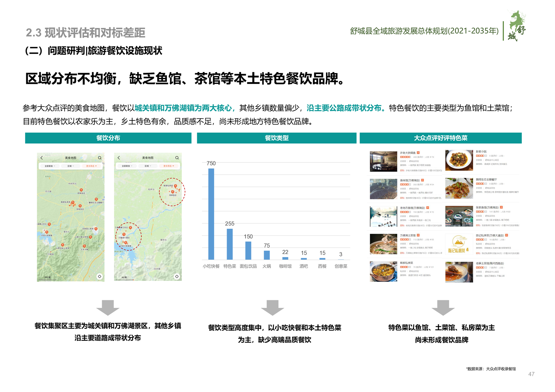Tap the search icon on left food map
Screen dimensions: 555x392
[100, 158]
